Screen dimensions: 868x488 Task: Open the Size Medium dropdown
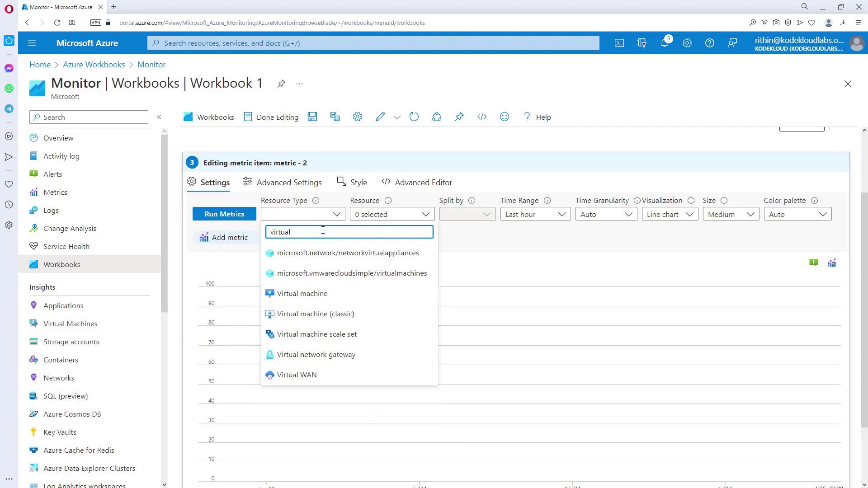[731, 214]
